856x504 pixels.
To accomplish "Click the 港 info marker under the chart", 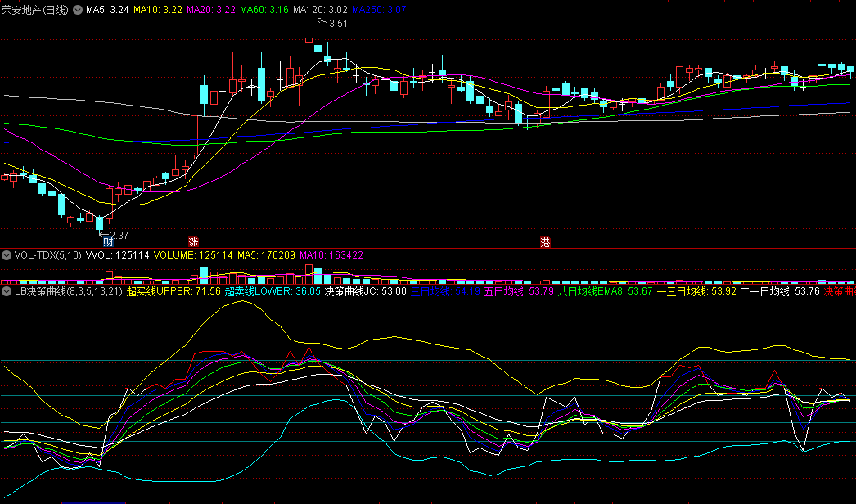I will tap(545, 242).
